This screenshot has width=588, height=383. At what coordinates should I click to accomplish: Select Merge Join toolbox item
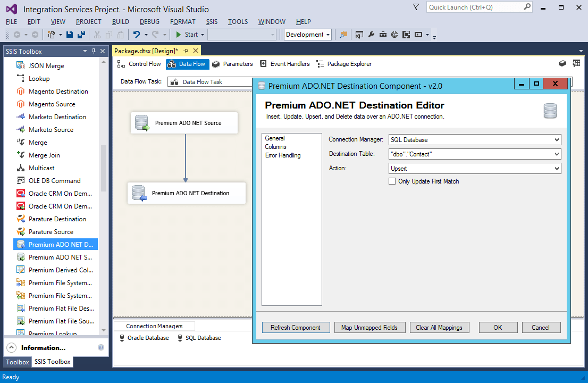(44, 155)
